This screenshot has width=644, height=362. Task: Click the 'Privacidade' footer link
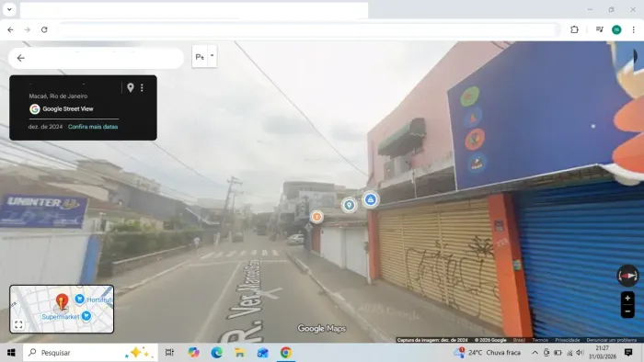[x=568, y=340]
